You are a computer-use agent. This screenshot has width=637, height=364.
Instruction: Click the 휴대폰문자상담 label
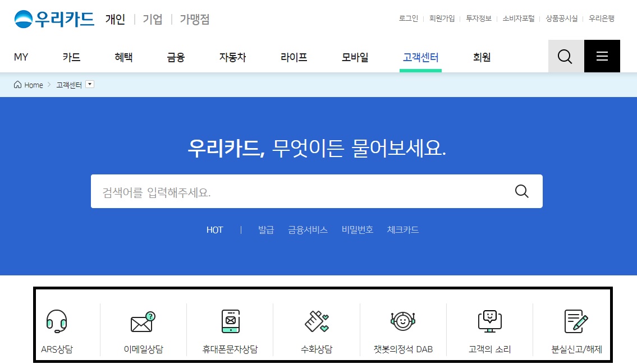pos(230,349)
